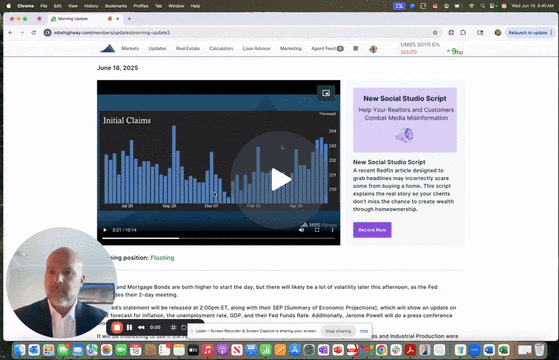The height and width of the screenshot is (360, 559).
Task: Bookmark this page with the star icon
Action: [x=435, y=33]
